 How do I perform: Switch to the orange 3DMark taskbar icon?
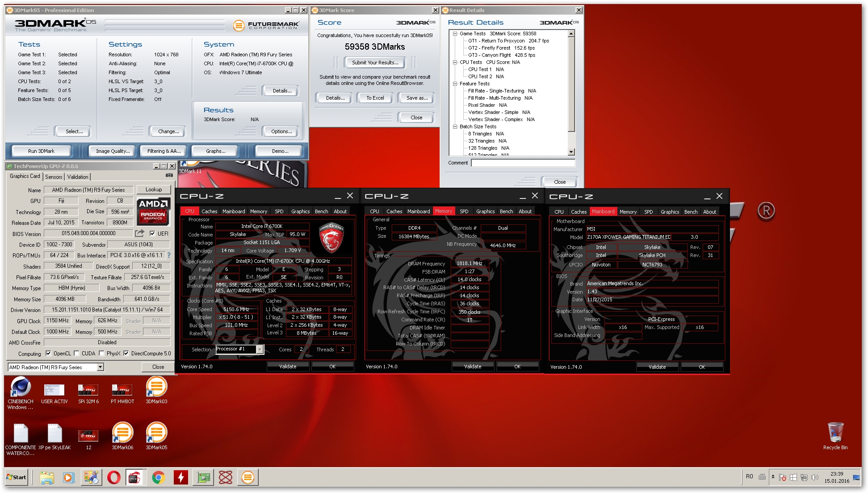[248, 477]
